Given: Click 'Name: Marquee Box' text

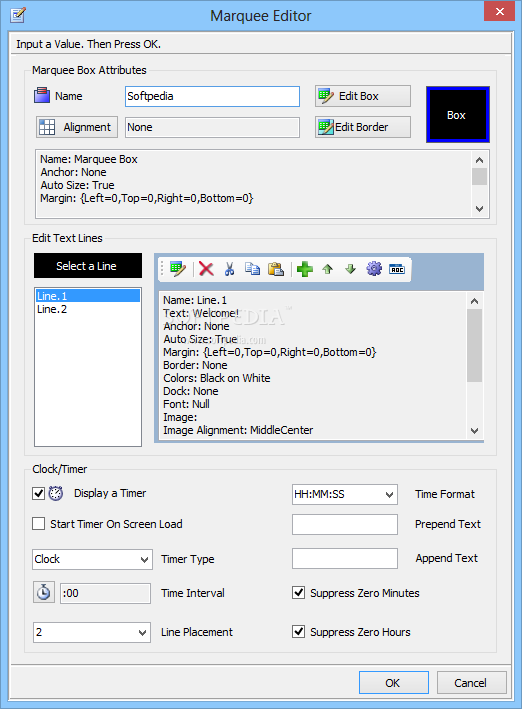Looking at the screenshot, I should point(89,159).
